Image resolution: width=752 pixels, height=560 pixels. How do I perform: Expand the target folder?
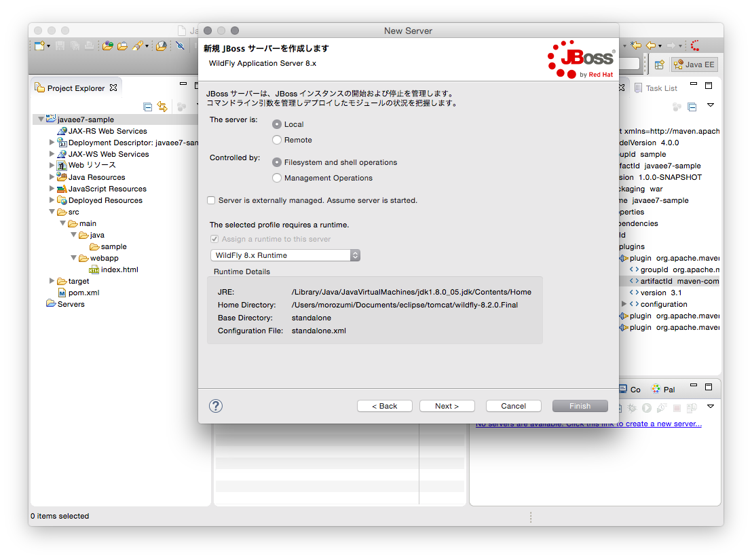click(50, 280)
